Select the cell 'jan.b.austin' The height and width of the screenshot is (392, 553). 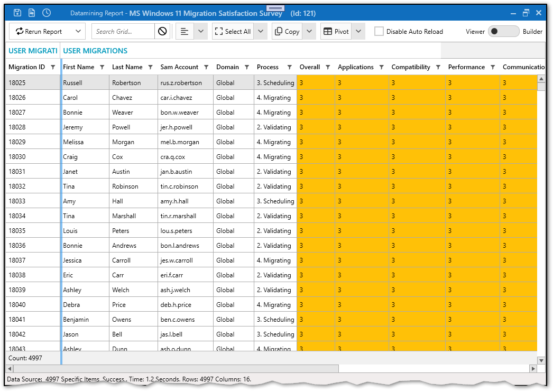[x=186, y=171]
